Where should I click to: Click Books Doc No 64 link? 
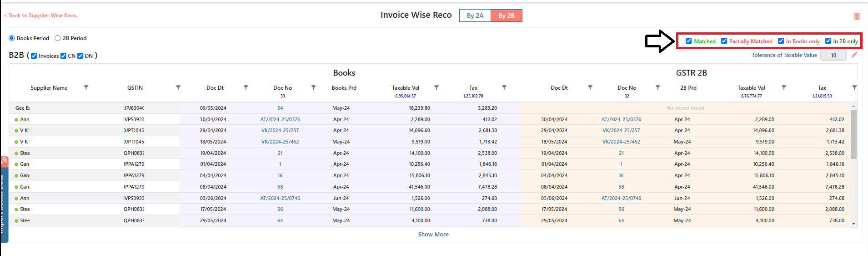[x=280, y=220]
